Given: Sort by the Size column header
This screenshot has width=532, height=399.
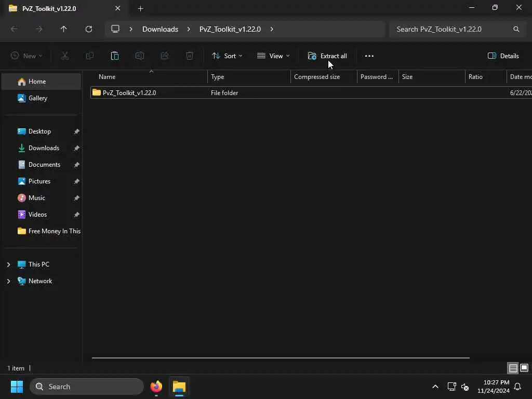Looking at the screenshot, I should 432,77.
